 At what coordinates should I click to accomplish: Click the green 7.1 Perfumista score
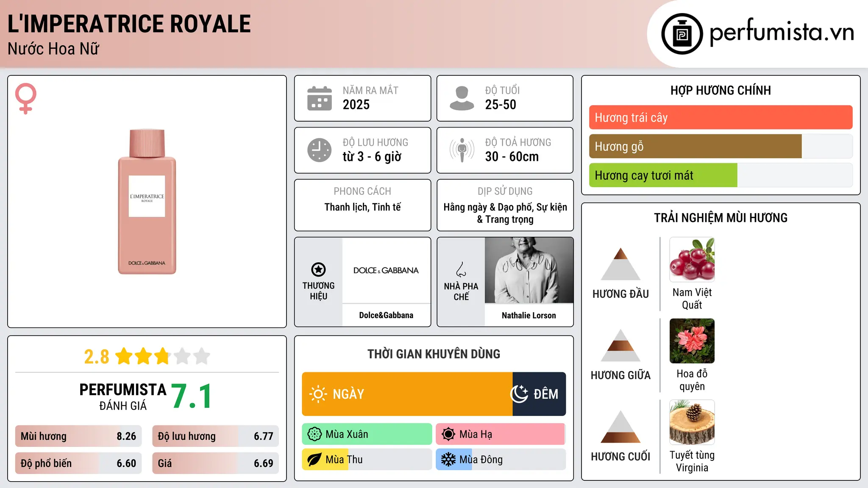(192, 396)
